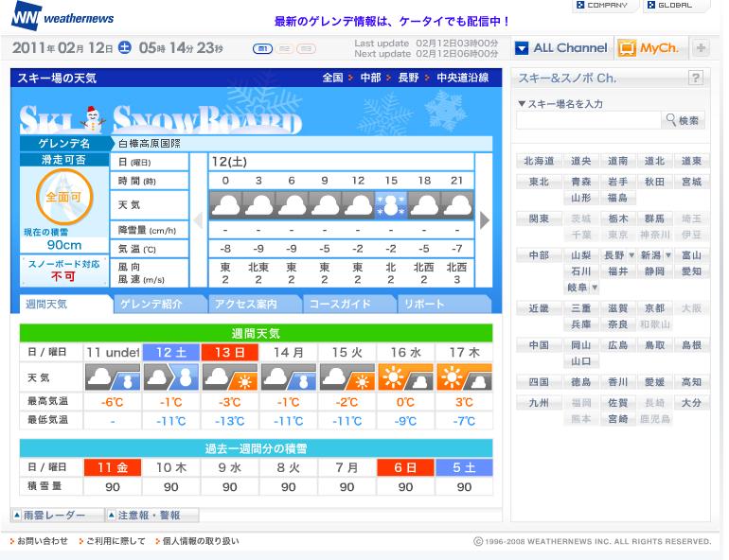
Task: Expand the 長野 area dropdown arrow
Action: click(631, 254)
